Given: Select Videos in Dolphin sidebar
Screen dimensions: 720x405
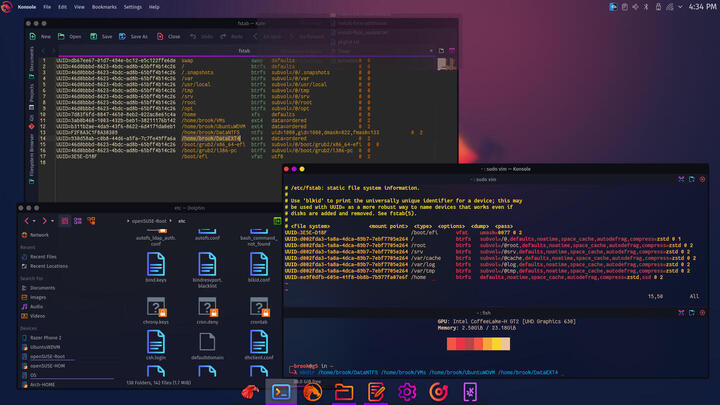Looking at the screenshot, I should pos(33,316).
